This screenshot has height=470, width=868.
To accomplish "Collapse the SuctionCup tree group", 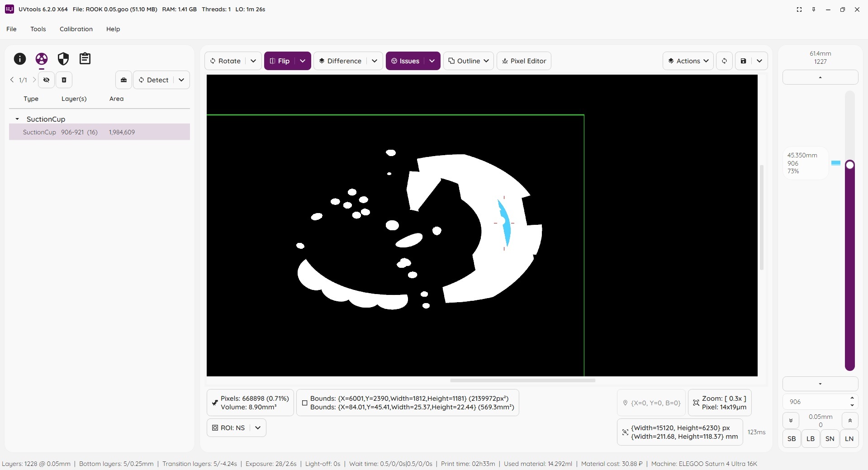I will 17,119.
